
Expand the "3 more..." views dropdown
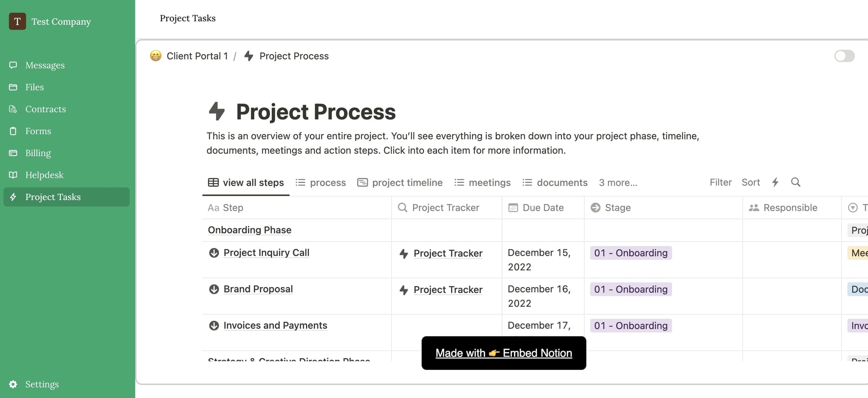pyautogui.click(x=618, y=183)
